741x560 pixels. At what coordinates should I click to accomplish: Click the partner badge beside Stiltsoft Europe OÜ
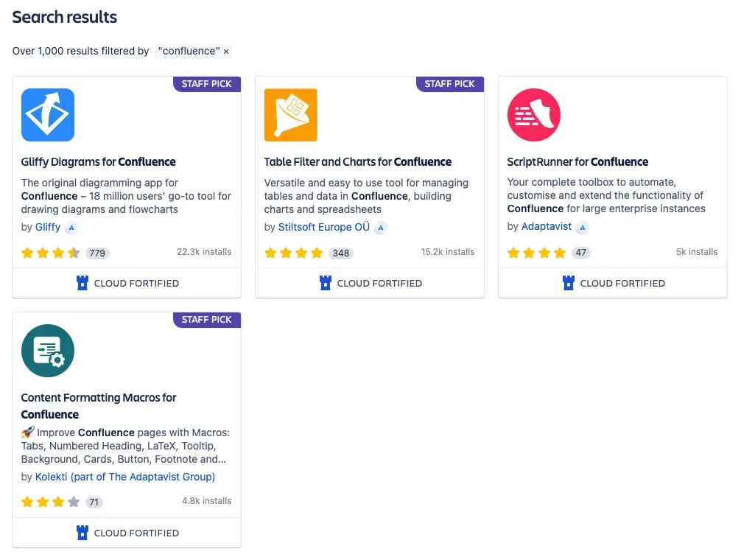381,228
